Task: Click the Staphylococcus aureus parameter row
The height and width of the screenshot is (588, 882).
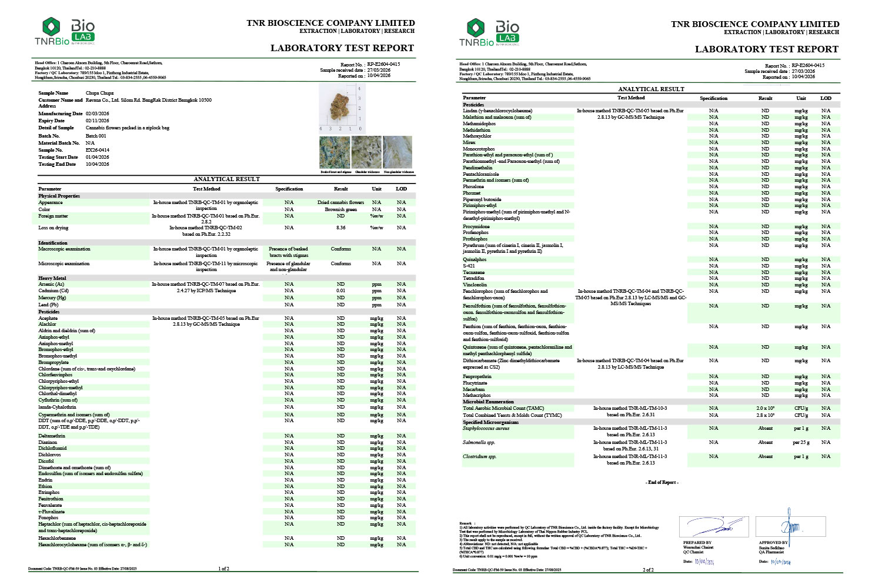Action: [650, 432]
